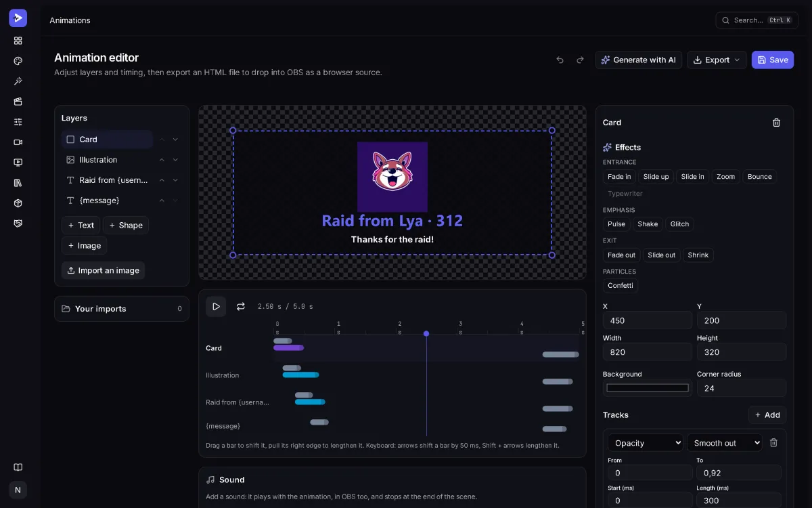The image size is (812, 508).
Task: Click Import an image button
Action: (103, 270)
